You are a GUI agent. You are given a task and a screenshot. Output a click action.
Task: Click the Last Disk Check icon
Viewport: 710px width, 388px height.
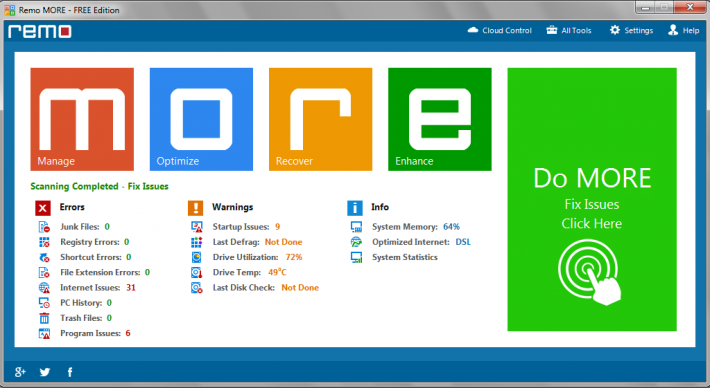197,287
